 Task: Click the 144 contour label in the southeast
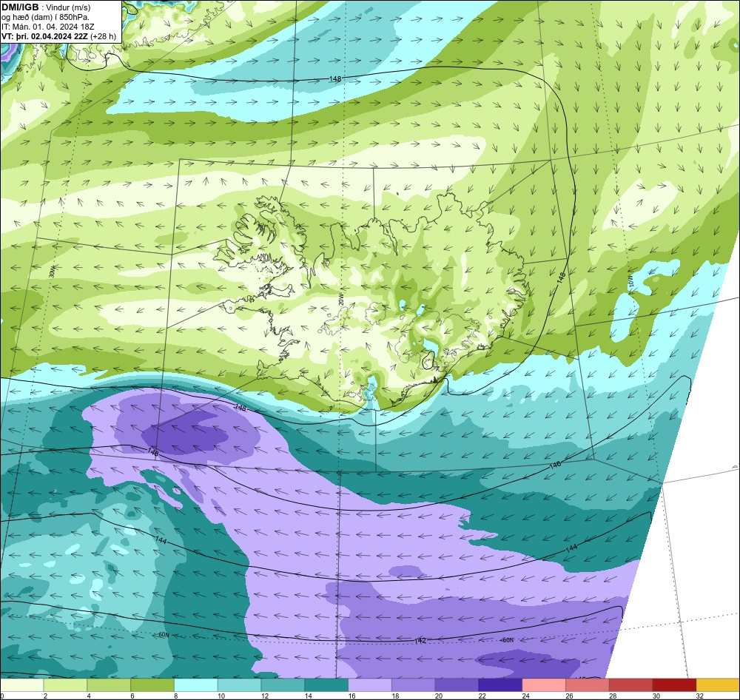coord(571,548)
